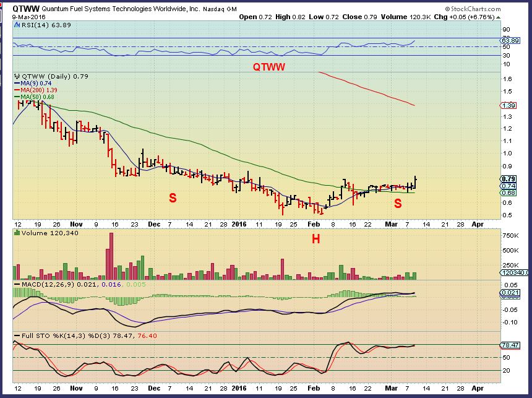
Task: Click the line icon before the RSI(14) label
Action: (17, 25)
